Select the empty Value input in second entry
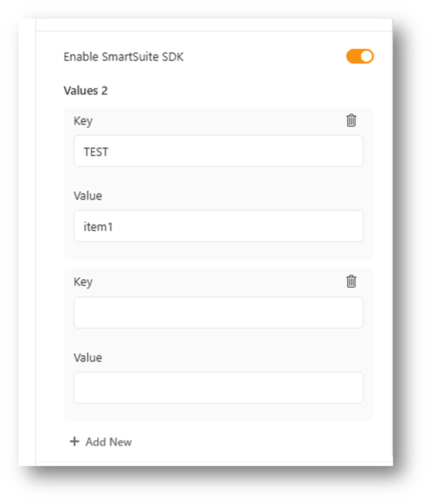Viewport: 431px width, 504px height. (218, 388)
